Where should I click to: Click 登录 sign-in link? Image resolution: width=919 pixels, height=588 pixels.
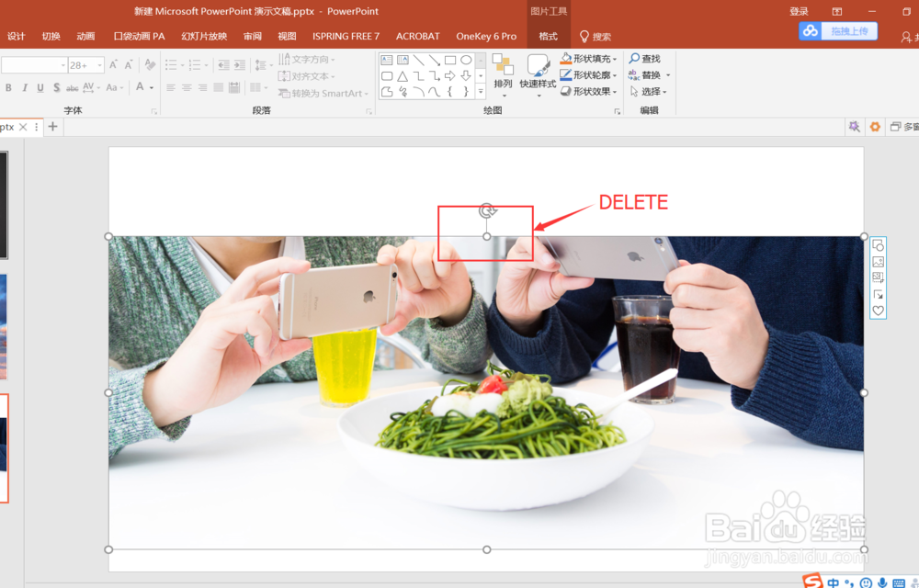pos(799,12)
